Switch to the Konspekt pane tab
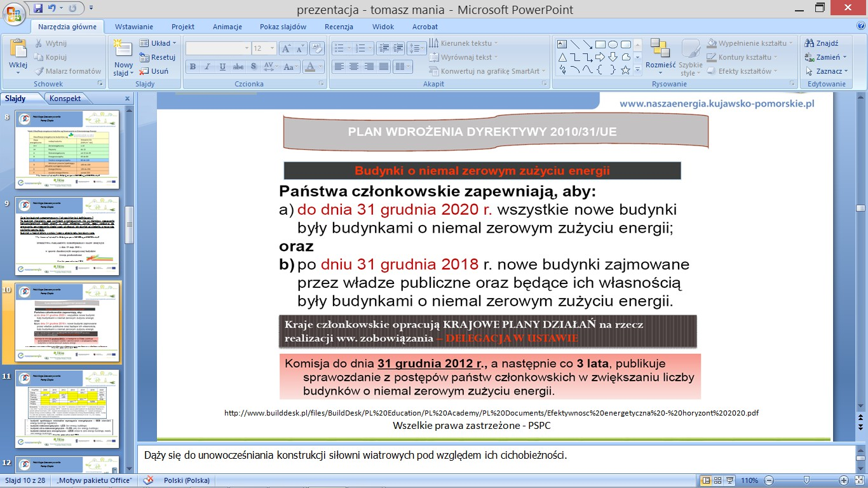The image size is (868, 488). click(65, 98)
